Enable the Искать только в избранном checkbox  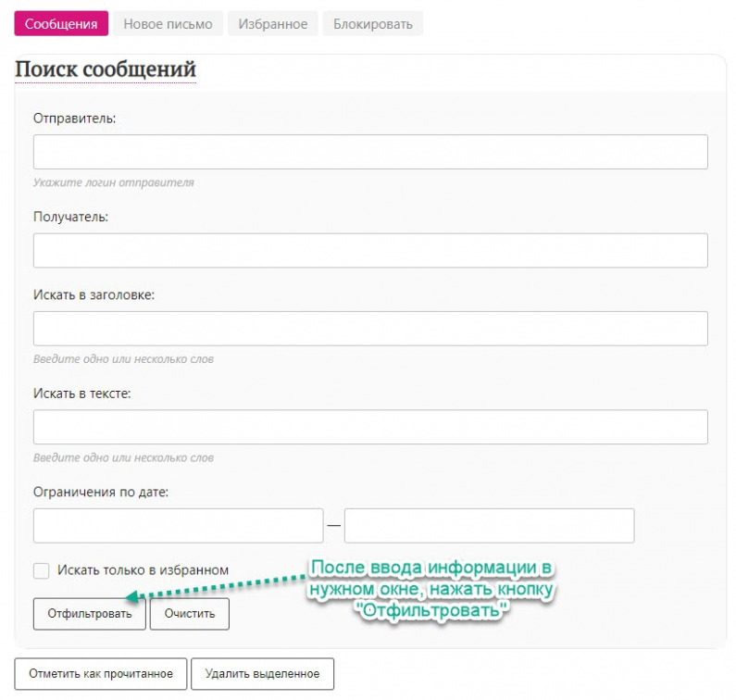[x=41, y=570]
